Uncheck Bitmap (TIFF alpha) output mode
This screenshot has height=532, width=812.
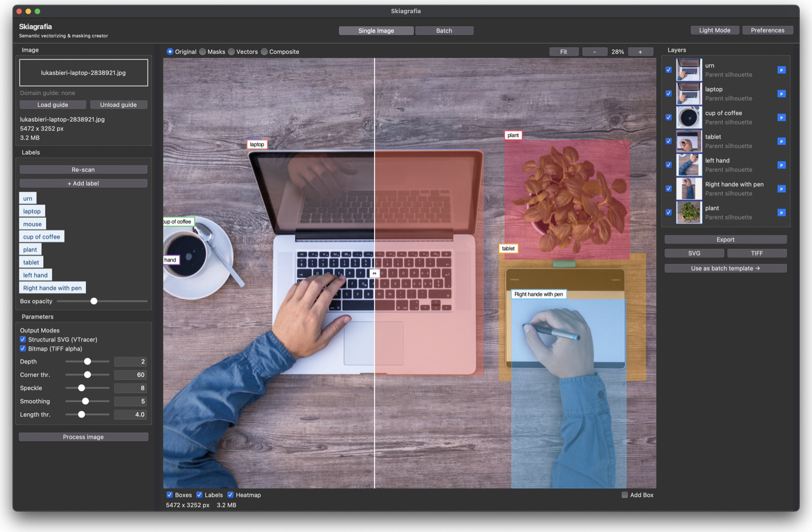23,348
